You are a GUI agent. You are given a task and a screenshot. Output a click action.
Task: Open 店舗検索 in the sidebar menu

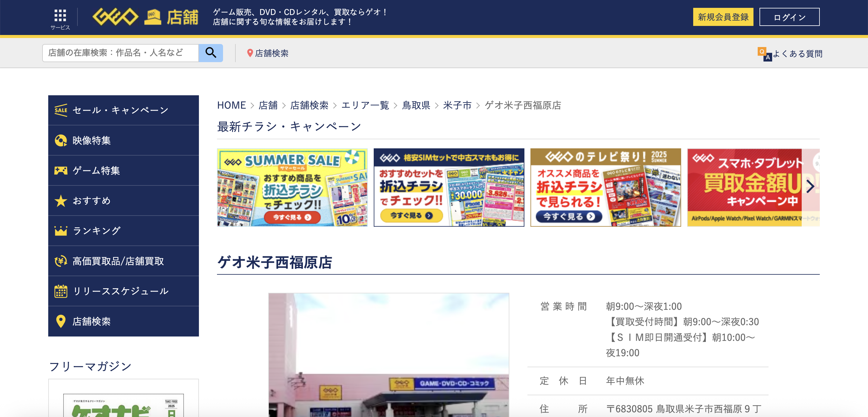point(123,321)
